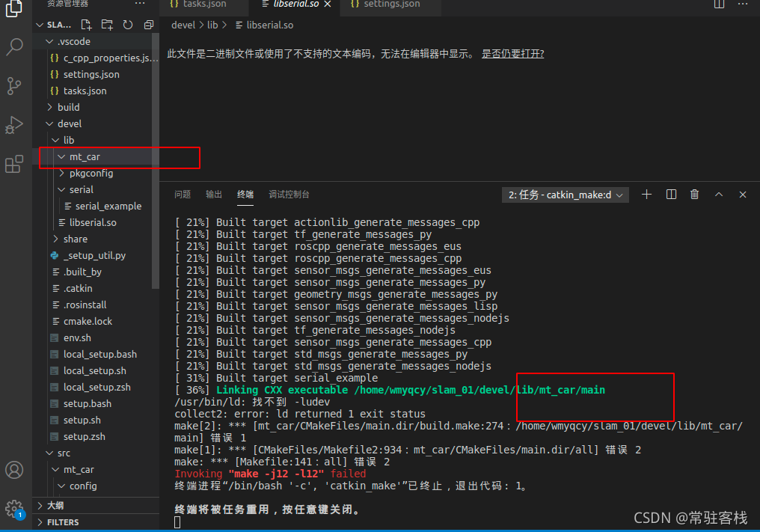Collapse the mt_car folder under lib

click(96, 156)
